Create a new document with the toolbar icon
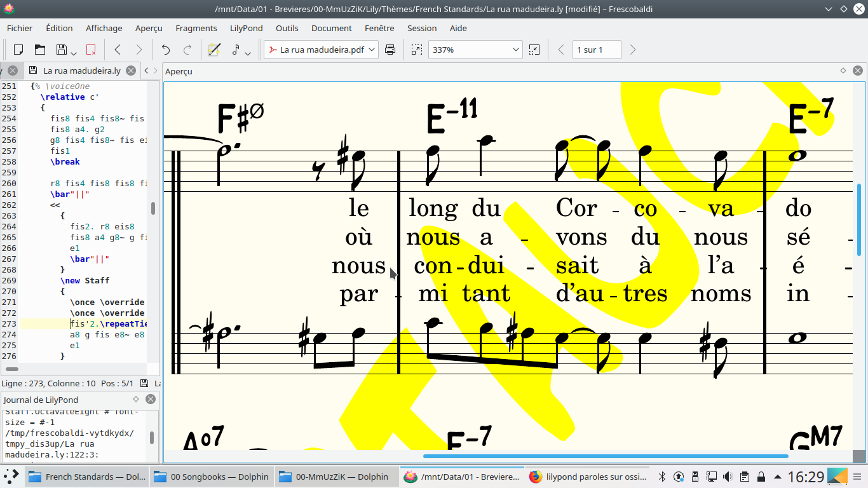The height and width of the screenshot is (488, 868). pos(18,50)
